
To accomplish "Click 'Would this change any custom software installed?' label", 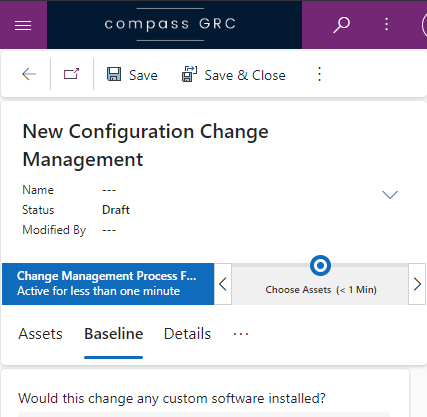I will click(172, 398).
